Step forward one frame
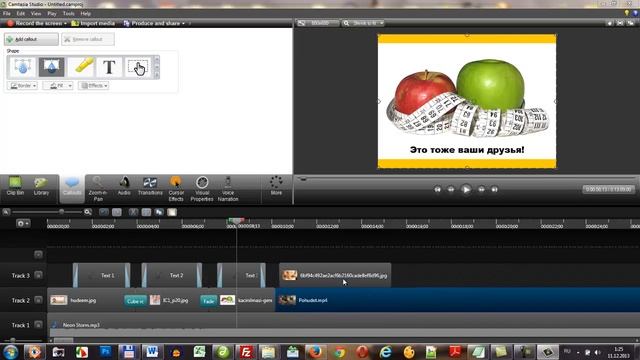This screenshot has width=640, height=360. (x=481, y=189)
